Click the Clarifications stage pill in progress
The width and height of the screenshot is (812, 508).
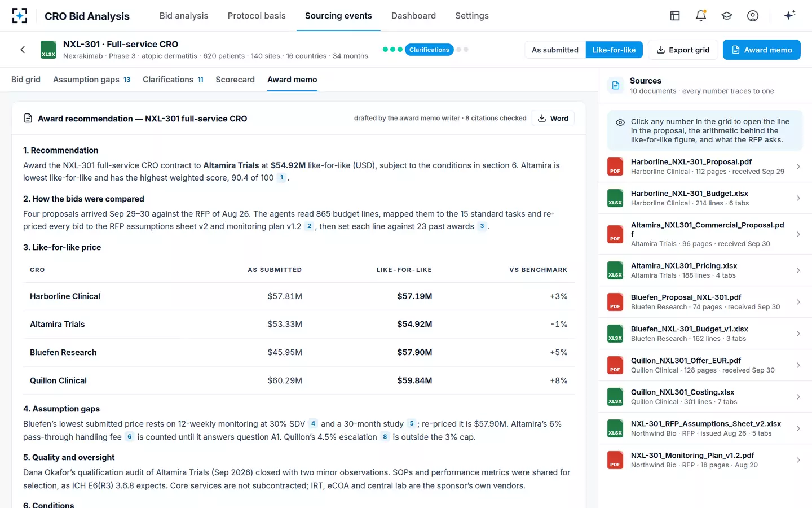pyautogui.click(x=429, y=50)
